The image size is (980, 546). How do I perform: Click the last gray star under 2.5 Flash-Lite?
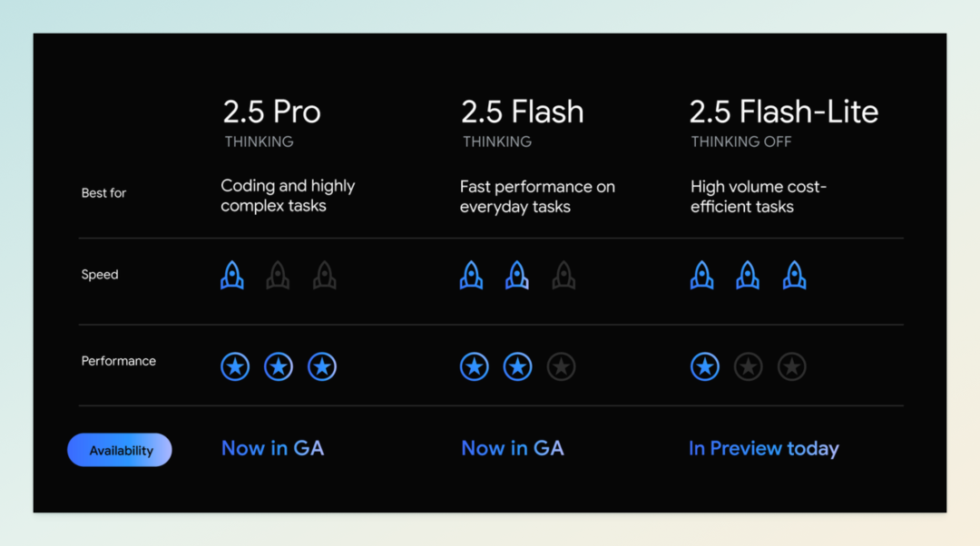pyautogui.click(x=792, y=366)
